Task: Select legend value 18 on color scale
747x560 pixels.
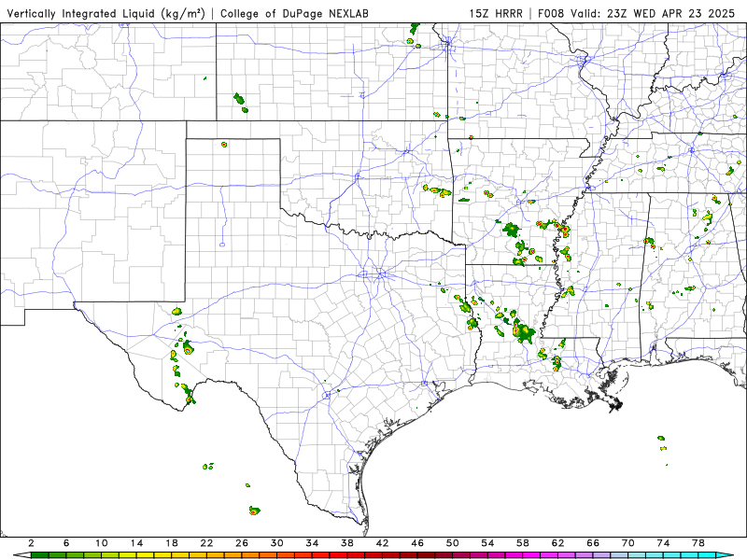Action: pos(172,543)
